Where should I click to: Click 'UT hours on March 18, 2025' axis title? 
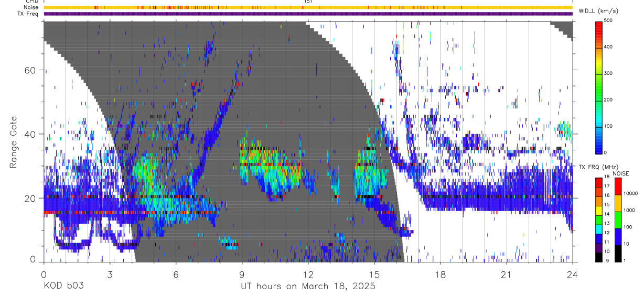[308, 286]
